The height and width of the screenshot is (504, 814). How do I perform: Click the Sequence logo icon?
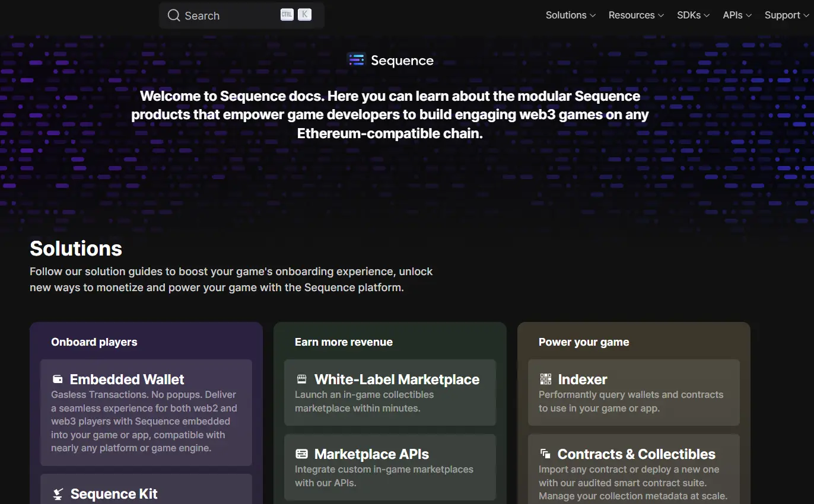[x=356, y=60]
